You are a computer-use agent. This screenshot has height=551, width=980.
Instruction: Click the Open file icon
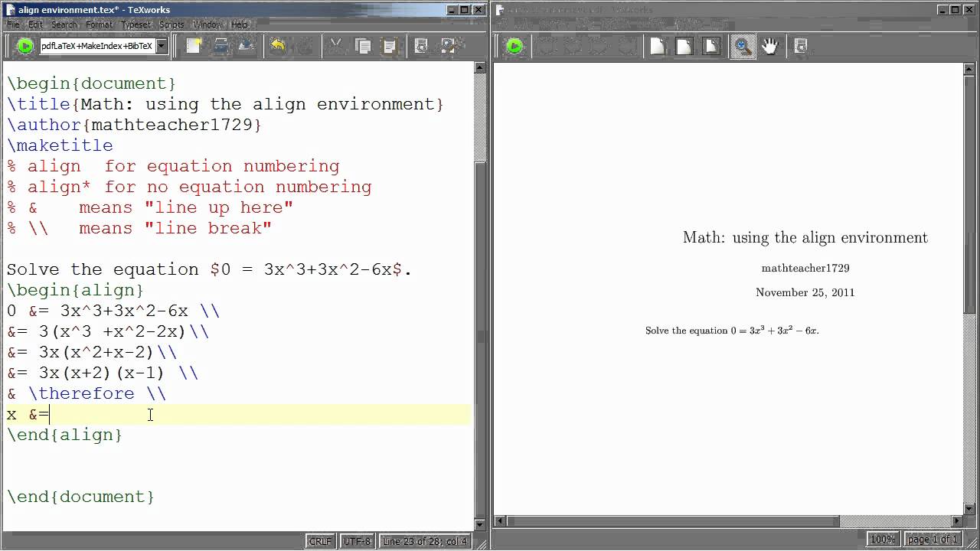coord(220,46)
